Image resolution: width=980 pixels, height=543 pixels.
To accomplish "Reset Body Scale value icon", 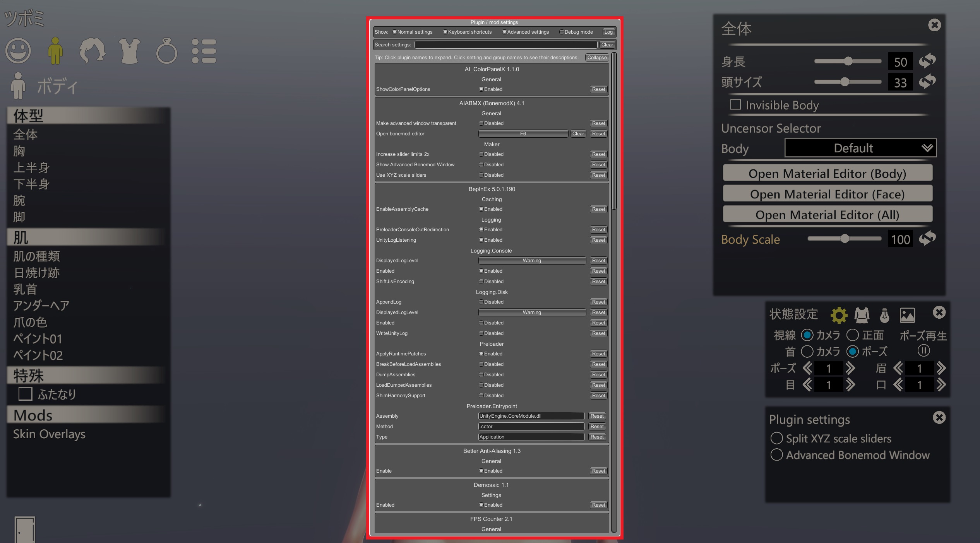I will [x=927, y=238].
